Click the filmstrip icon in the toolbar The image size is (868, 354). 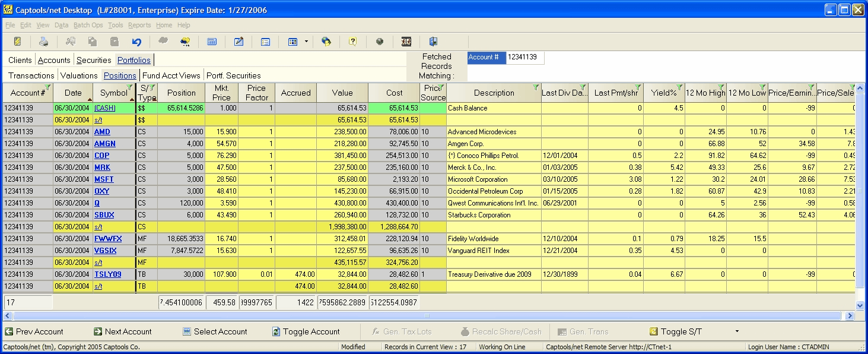pyautogui.click(x=406, y=42)
